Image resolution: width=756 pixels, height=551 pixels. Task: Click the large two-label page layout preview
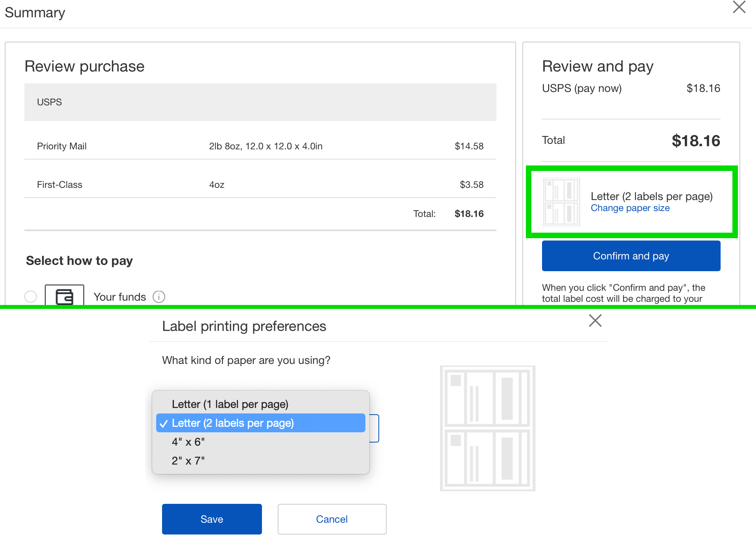click(487, 428)
